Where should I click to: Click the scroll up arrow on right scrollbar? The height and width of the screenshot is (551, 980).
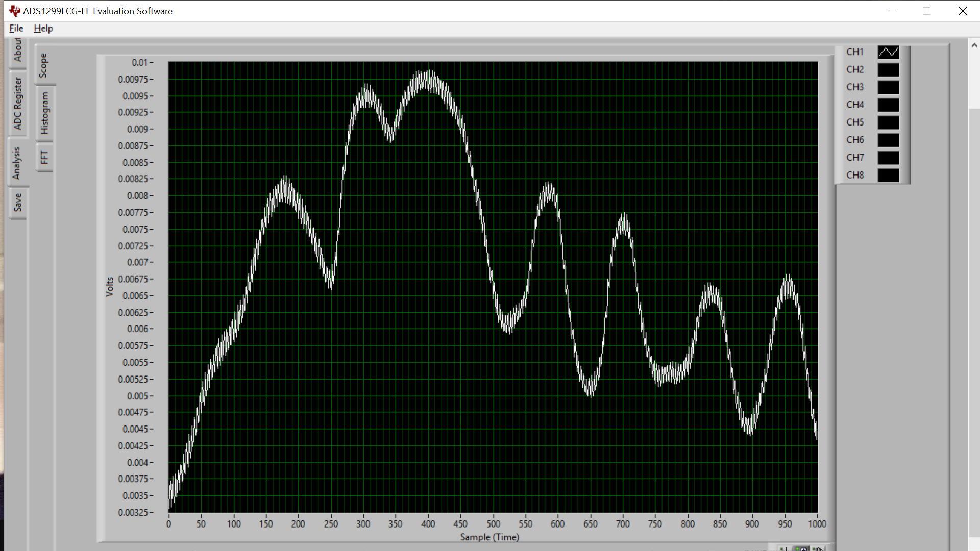tap(974, 45)
